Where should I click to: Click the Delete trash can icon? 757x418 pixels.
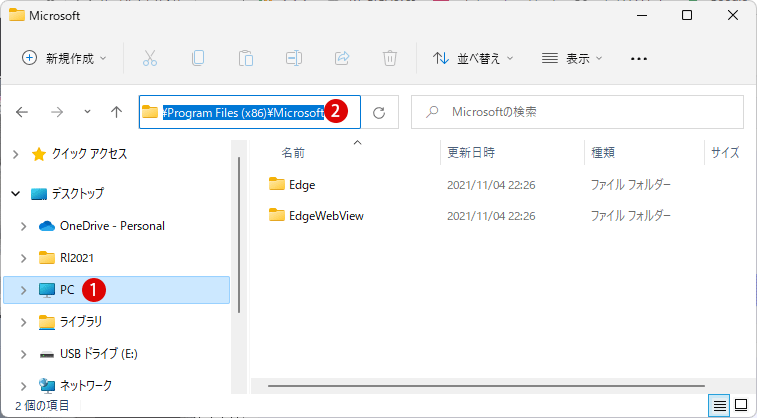(390, 58)
